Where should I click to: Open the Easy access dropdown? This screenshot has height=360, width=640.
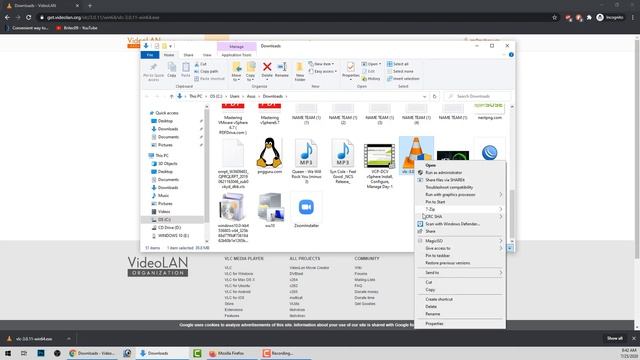[323, 71]
